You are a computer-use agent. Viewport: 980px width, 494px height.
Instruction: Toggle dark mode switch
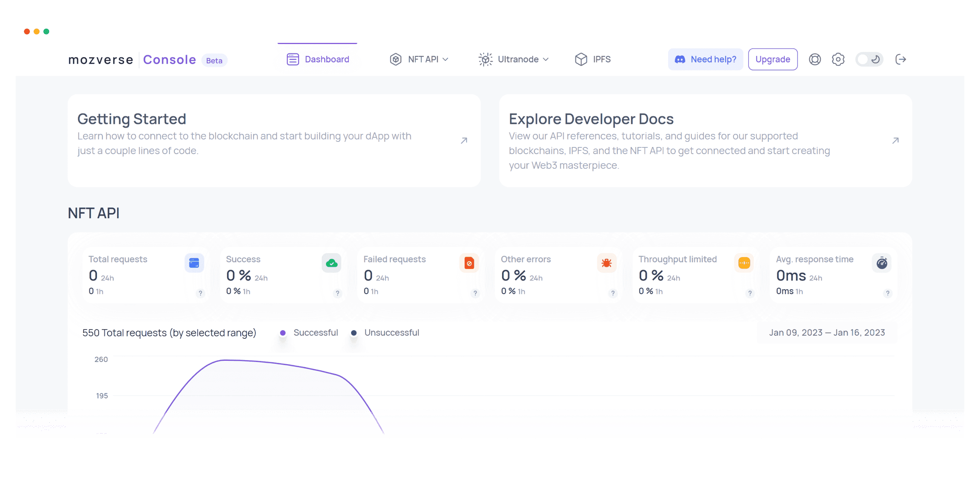pos(869,59)
